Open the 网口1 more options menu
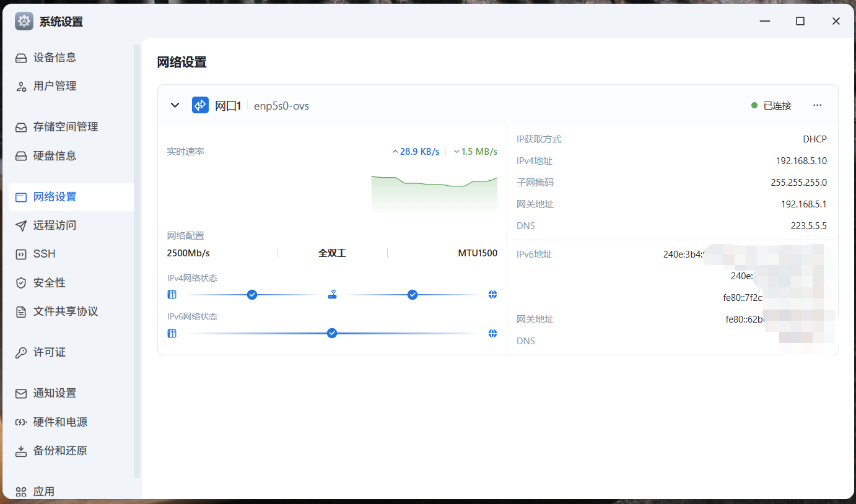856x504 pixels. click(818, 105)
